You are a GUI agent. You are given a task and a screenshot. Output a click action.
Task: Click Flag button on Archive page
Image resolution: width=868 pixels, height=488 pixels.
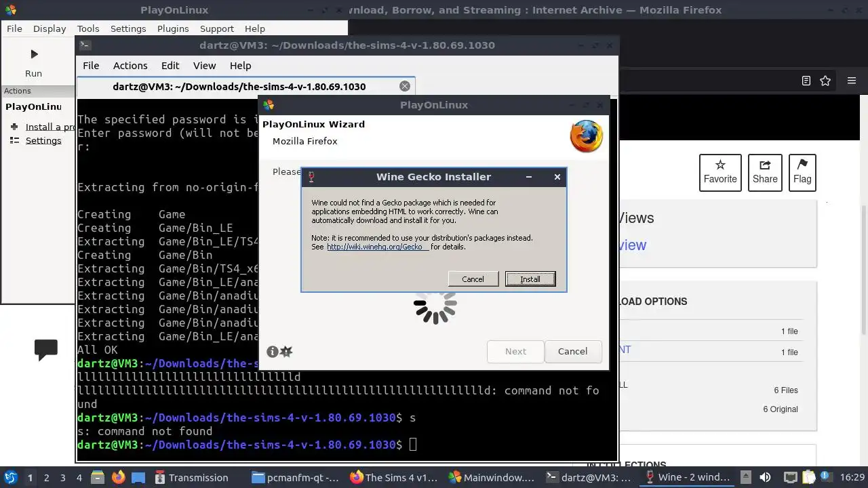(802, 172)
